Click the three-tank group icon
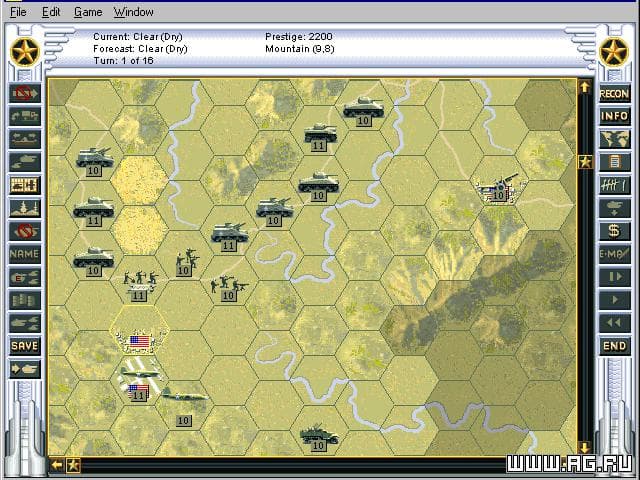The width and height of the screenshot is (640, 480). 24,323
